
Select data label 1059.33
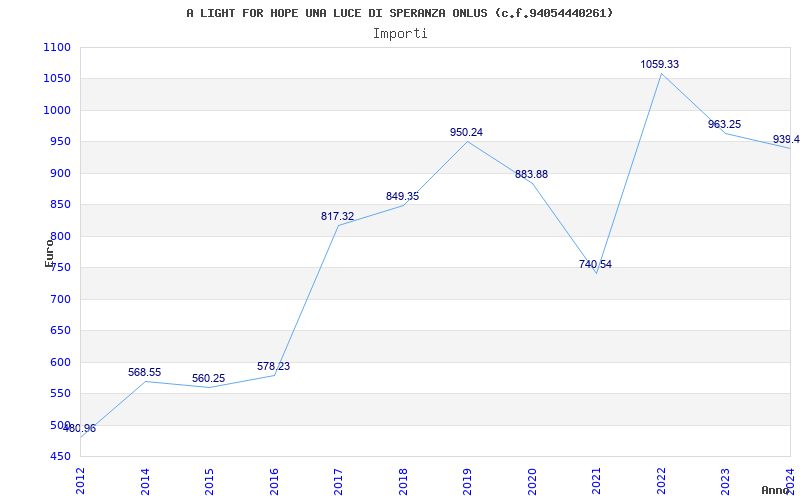[x=660, y=64]
